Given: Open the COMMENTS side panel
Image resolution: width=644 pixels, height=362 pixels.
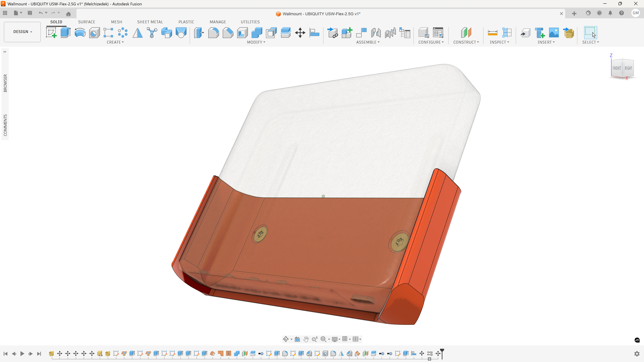Looking at the screenshot, I should [5, 125].
